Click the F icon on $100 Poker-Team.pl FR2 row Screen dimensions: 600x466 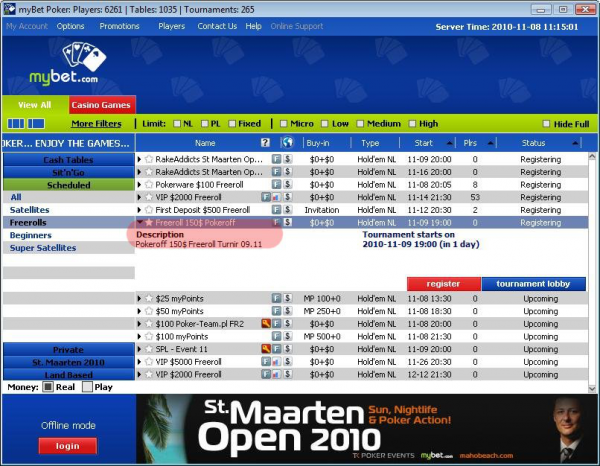click(276, 324)
